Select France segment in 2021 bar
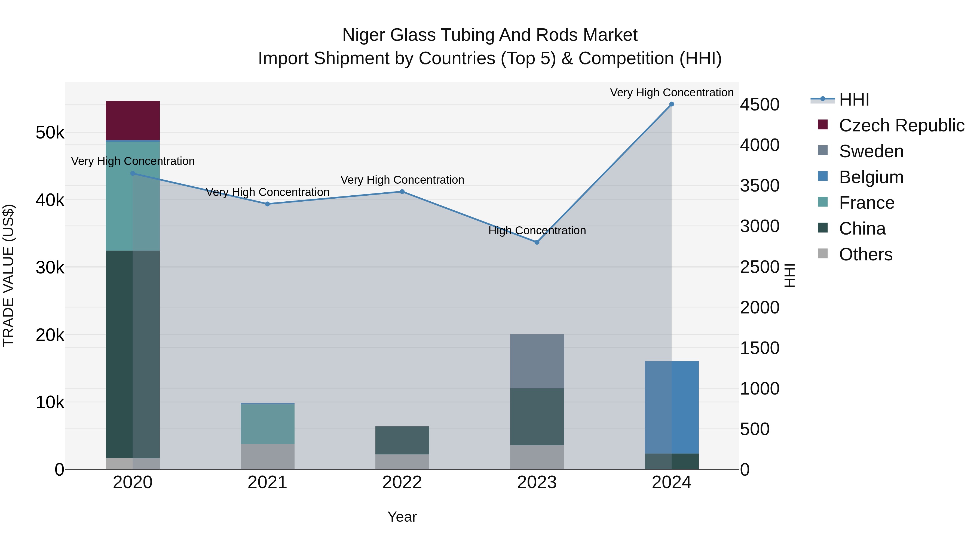This screenshot has height=551, width=980. pos(267,424)
